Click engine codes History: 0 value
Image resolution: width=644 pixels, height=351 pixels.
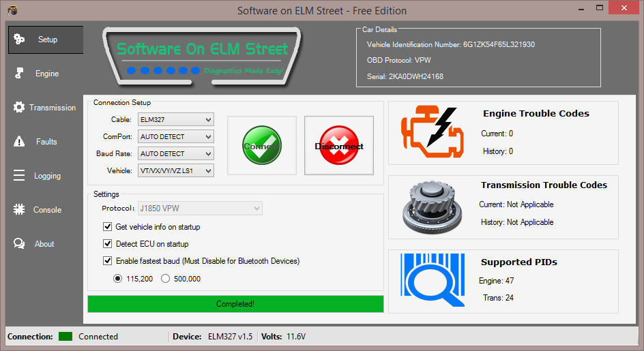498,151
